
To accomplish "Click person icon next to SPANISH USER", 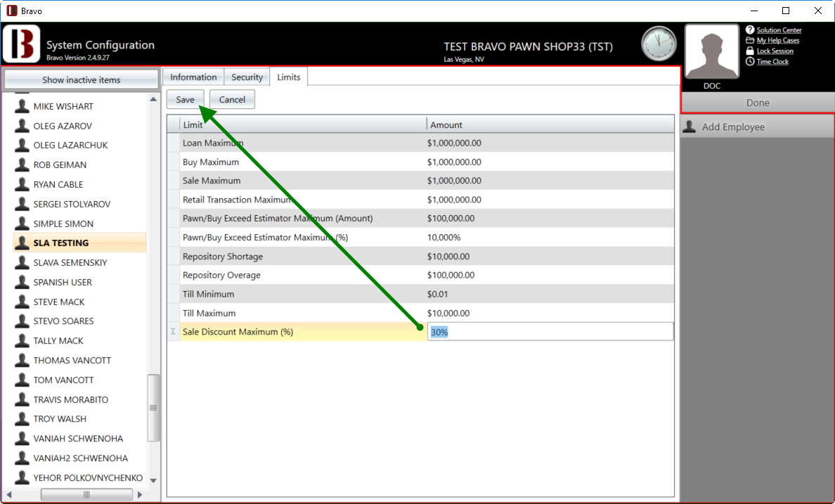I will 22,282.
